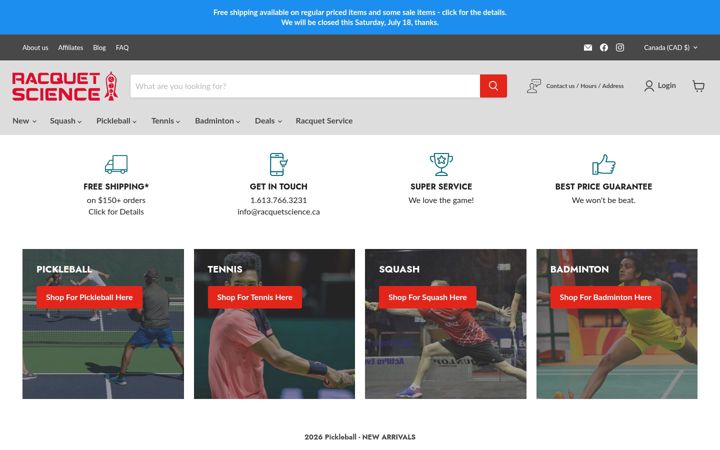Open the Facebook icon link
This screenshot has height=450, width=720.
(604, 48)
